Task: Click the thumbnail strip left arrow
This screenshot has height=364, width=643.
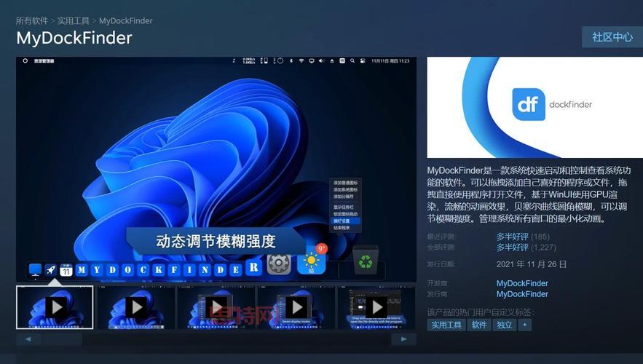Action: pyautogui.click(x=28, y=339)
